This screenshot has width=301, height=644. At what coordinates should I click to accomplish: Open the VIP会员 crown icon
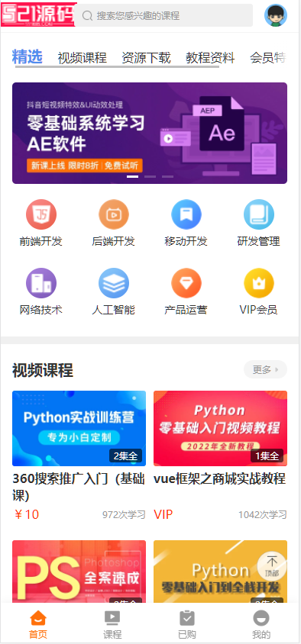[259, 283]
